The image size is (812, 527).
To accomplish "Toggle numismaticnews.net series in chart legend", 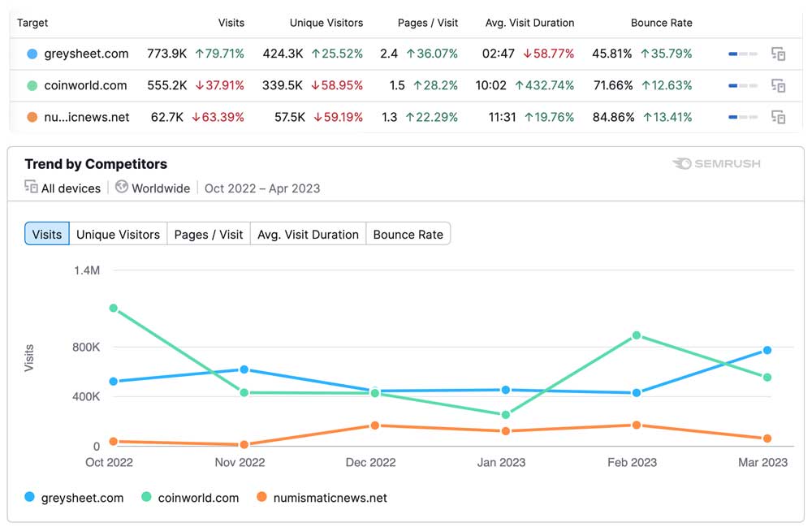I will (322, 498).
